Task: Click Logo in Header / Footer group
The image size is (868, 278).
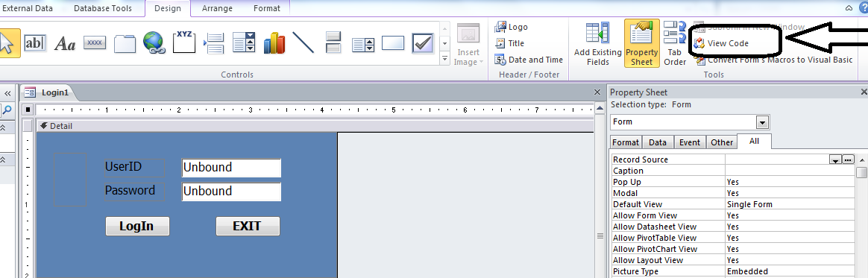Action: tap(512, 27)
